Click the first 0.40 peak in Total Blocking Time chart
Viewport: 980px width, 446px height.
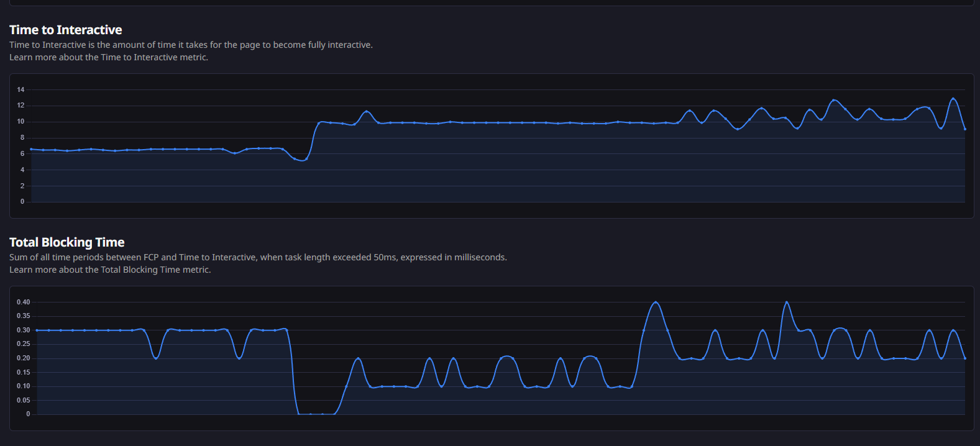(x=656, y=303)
